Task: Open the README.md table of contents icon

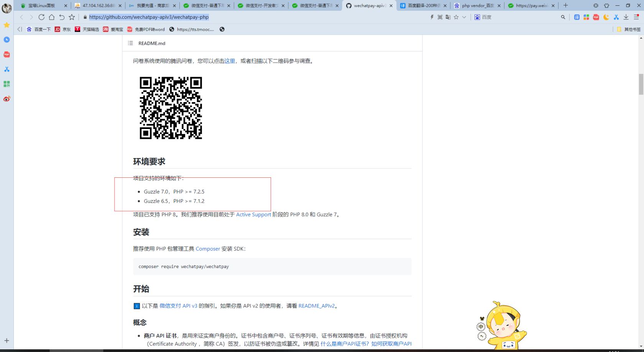Action: tap(130, 43)
